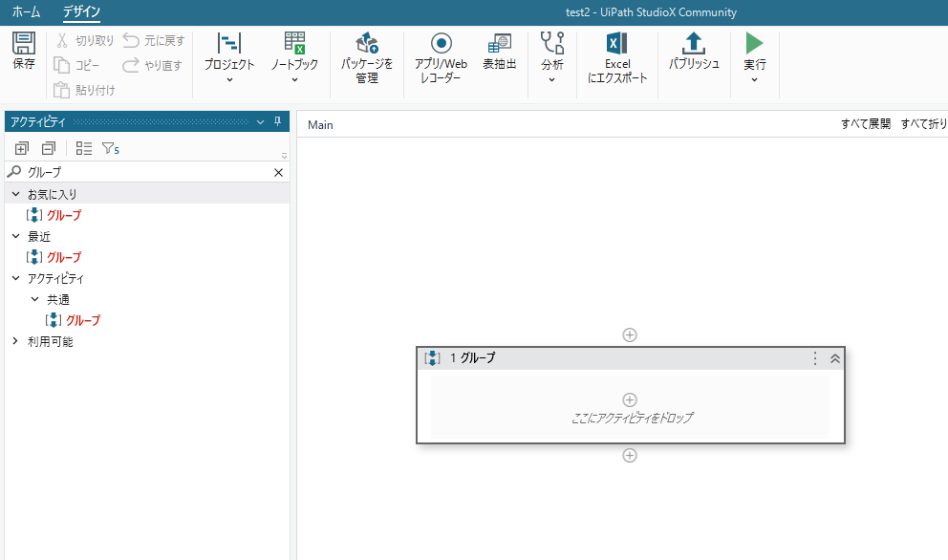This screenshot has height=560, width=948.
Task: Open the プロジェクト menu button
Action: 229,58
